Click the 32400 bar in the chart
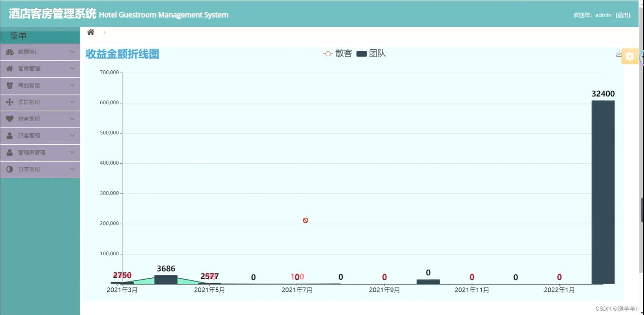The image size is (644, 315). [603, 192]
